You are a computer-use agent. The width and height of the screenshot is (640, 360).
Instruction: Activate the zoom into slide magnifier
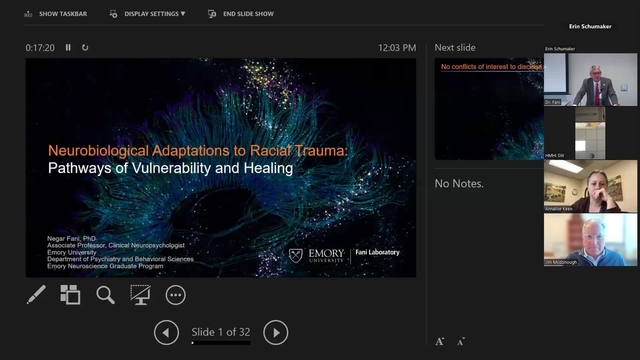[105, 295]
